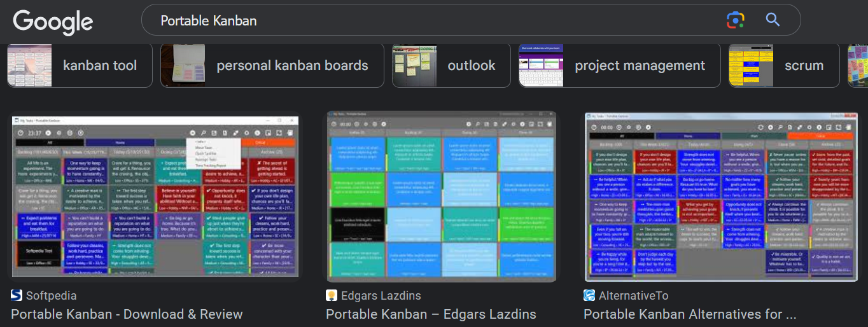Image resolution: width=868 pixels, height=327 pixels.
Task: Open the Softpedia Portable Kanban image result
Action: [154, 195]
